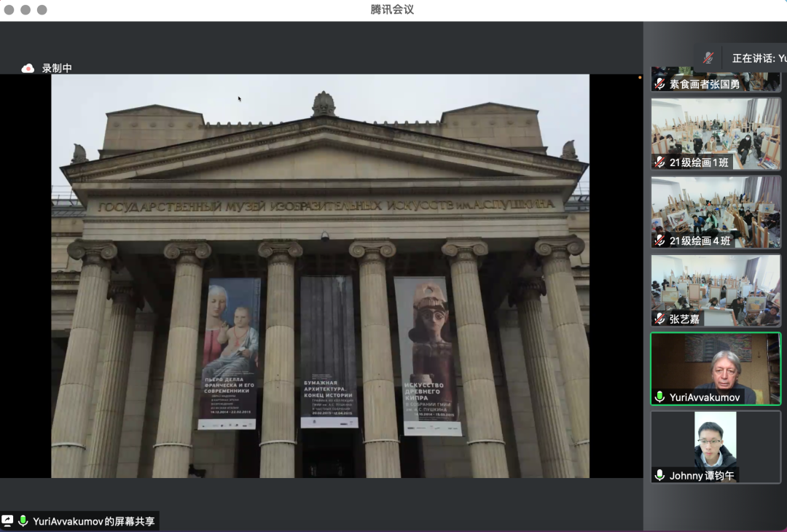
Task: Click the muted mic icon beside 张艺嘉
Action: [x=659, y=318]
